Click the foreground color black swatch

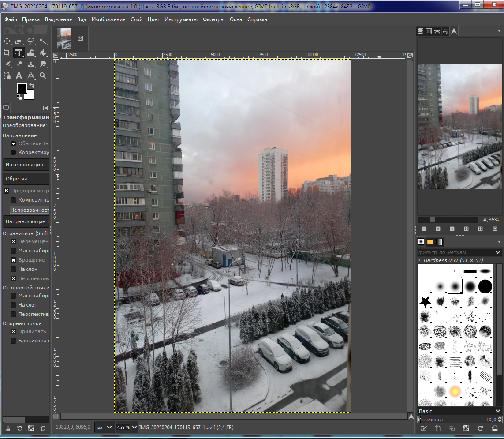tap(22, 88)
